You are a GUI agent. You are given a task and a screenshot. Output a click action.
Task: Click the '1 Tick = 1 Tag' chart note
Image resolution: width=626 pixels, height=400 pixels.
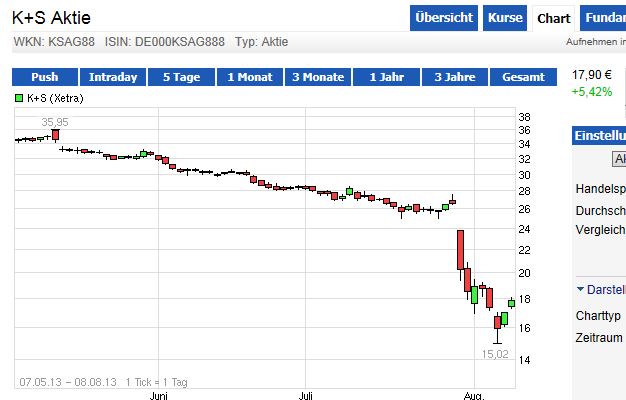pos(156,382)
